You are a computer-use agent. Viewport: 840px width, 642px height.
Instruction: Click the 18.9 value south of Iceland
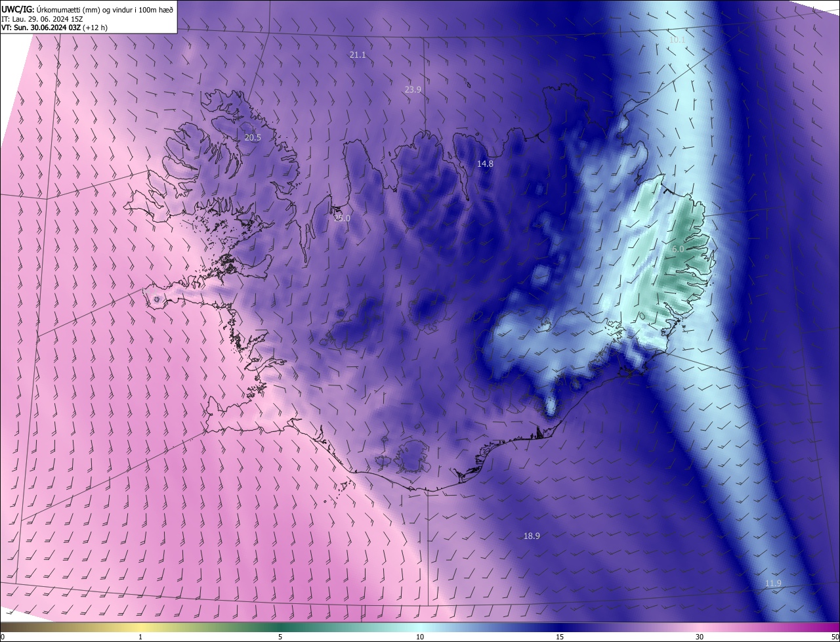[532, 536]
